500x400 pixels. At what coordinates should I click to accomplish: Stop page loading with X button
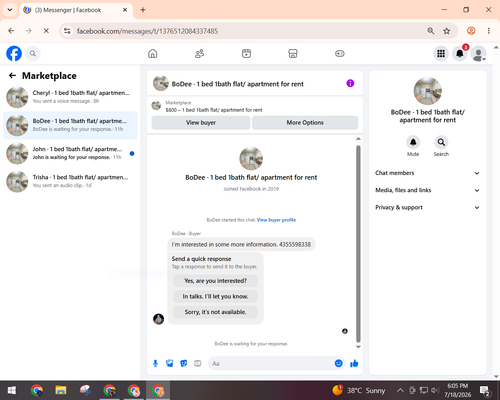point(46,31)
